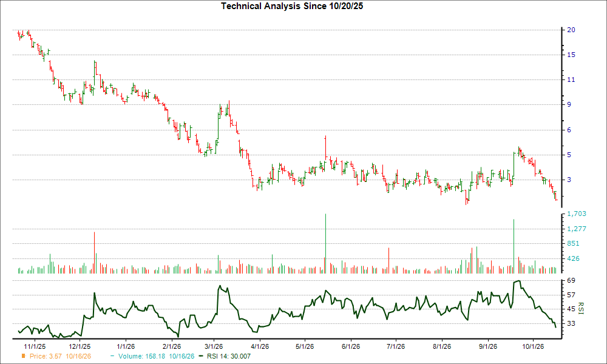The image size is (607, 364).
Task: Click the 57 RSI axis label
Action: click(571, 295)
